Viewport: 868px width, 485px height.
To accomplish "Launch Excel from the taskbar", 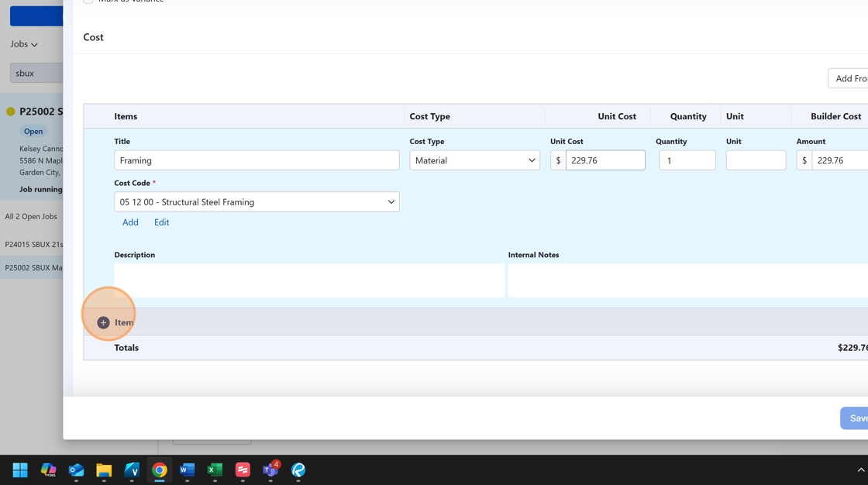I will click(215, 470).
